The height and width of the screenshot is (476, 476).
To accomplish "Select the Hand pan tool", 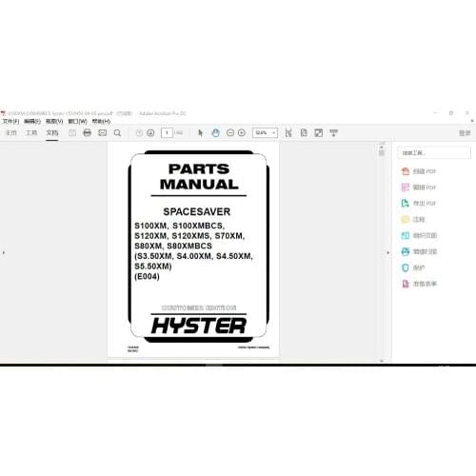I will [x=215, y=132].
